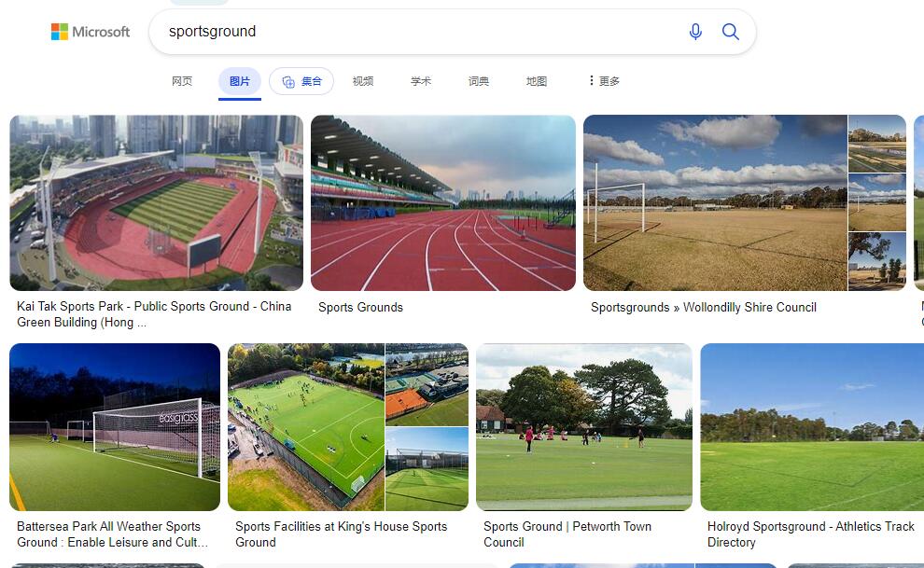Switch to the 地图 maps tab
Image resolution: width=924 pixels, height=568 pixels.
tap(537, 81)
